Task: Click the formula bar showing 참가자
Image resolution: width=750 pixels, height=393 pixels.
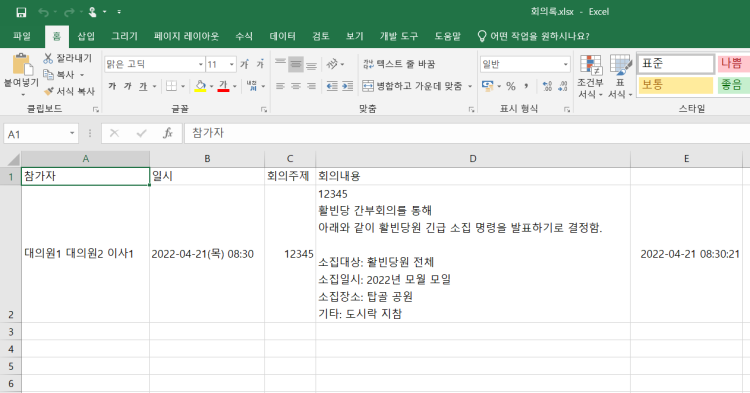Action: 467,133
